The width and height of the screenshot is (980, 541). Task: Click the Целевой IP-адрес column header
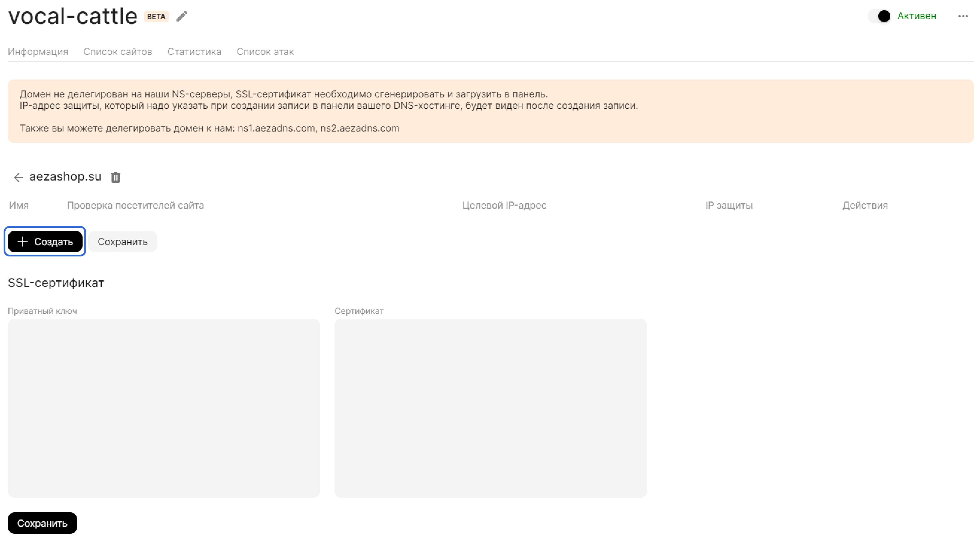pyautogui.click(x=504, y=205)
